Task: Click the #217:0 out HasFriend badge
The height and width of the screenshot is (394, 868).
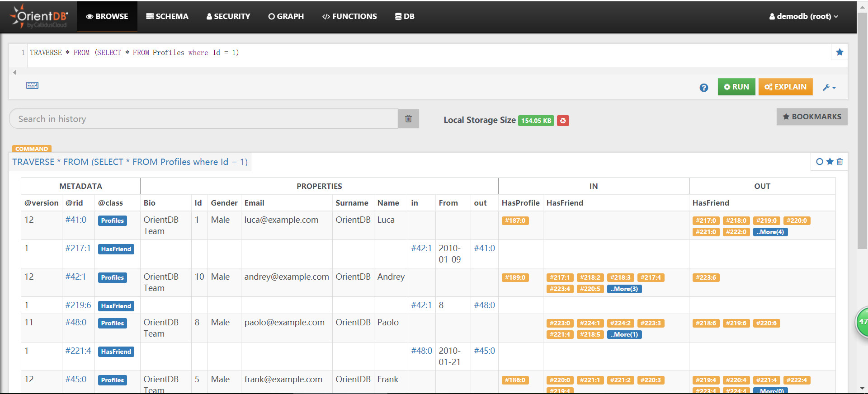Action: point(706,220)
